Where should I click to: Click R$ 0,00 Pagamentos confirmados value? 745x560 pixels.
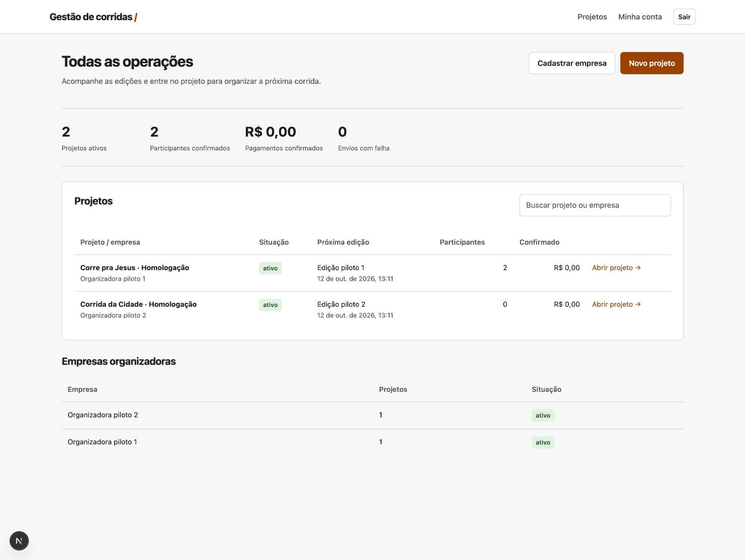click(x=271, y=132)
